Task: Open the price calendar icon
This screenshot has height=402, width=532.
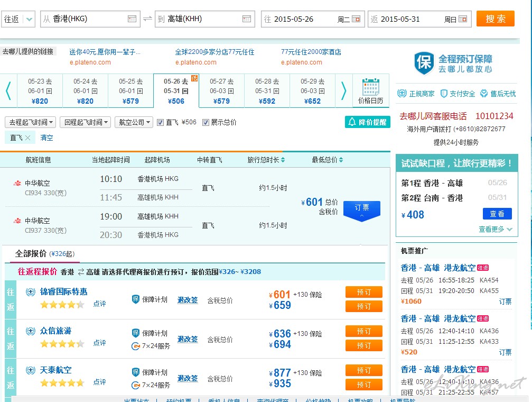Action: [370, 87]
